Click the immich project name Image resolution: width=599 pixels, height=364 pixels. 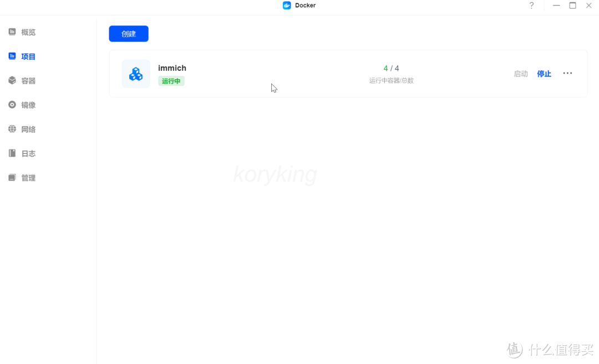point(172,68)
